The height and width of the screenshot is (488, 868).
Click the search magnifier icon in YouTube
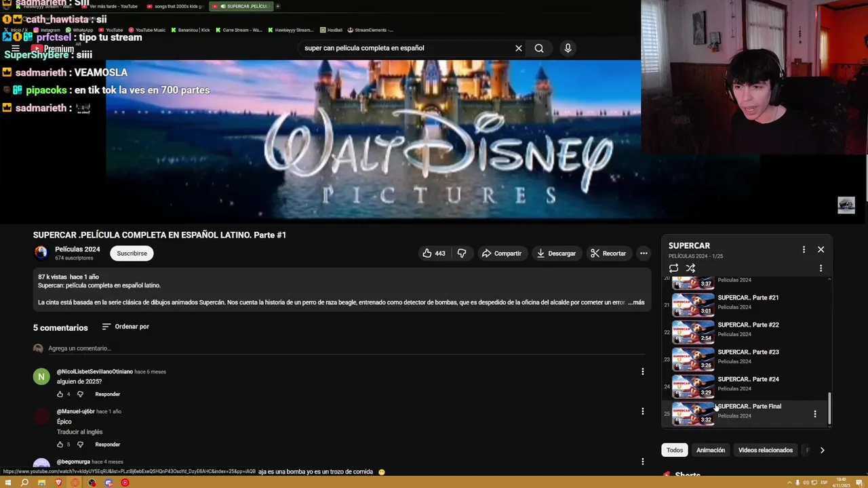[x=539, y=48]
